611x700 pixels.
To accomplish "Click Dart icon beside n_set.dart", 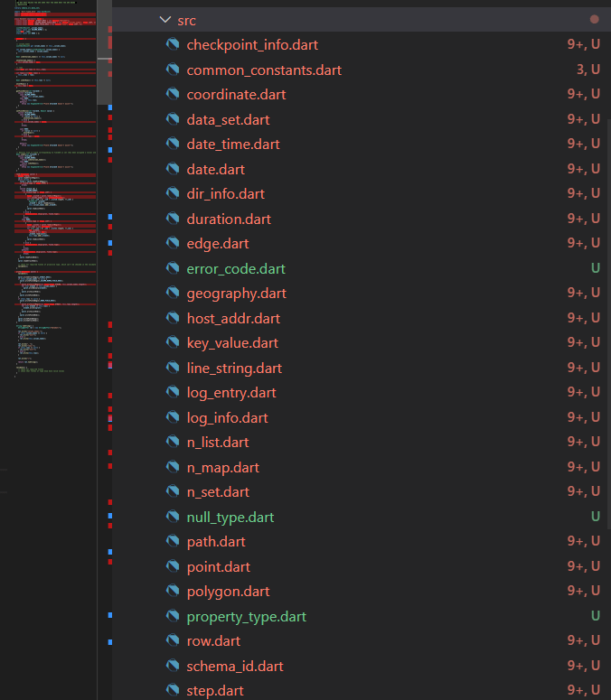I will pyautogui.click(x=173, y=491).
